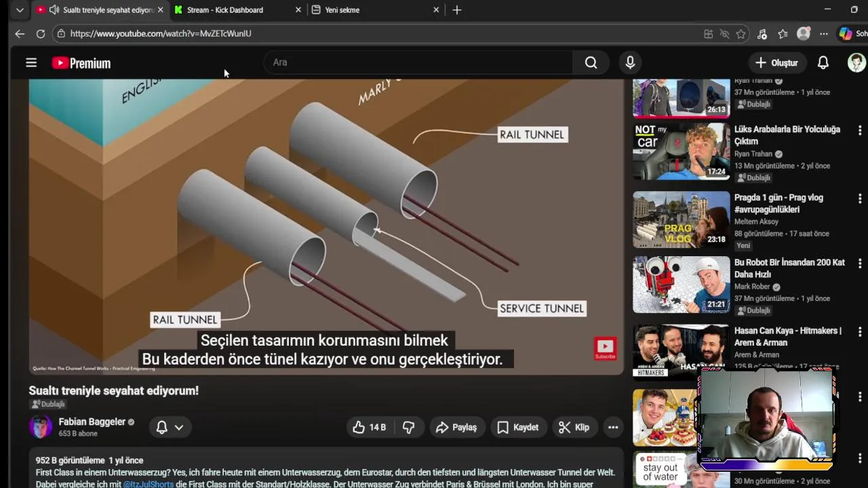Reload the page with the refresh icon

41,33
